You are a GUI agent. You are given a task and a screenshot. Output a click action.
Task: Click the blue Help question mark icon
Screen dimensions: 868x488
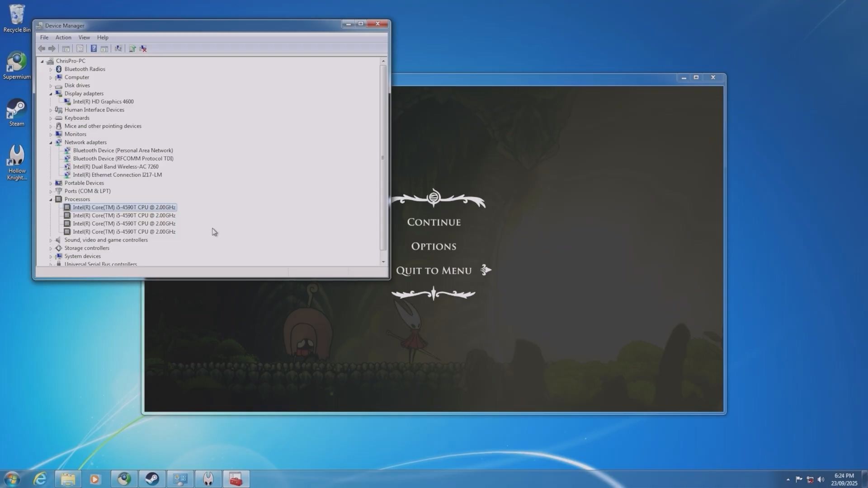pyautogui.click(x=94, y=49)
